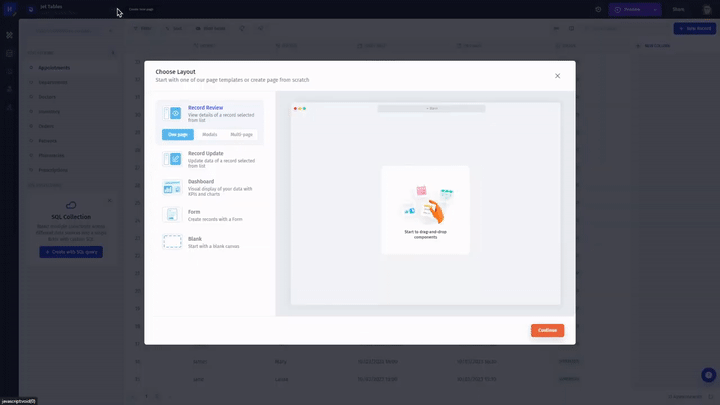Click the SQL Collection cloud icon
This screenshot has width=720, height=405.
(x=71, y=205)
